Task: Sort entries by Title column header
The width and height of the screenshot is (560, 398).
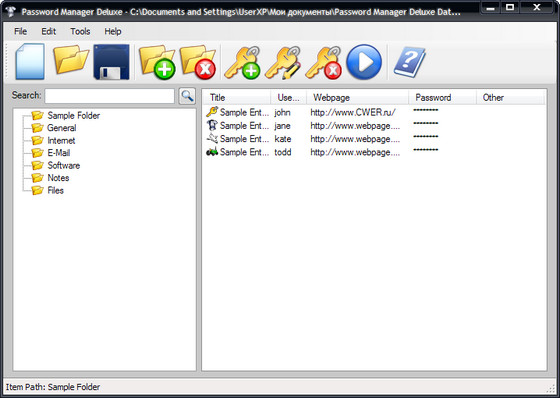Action: [x=236, y=97]
